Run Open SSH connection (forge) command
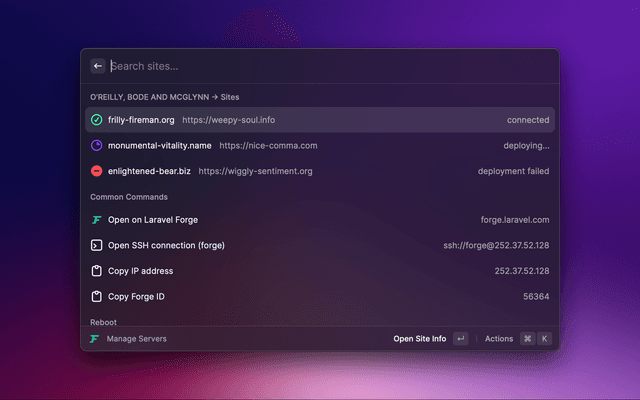Screen dimensions: 640x400 coord(167,245)
